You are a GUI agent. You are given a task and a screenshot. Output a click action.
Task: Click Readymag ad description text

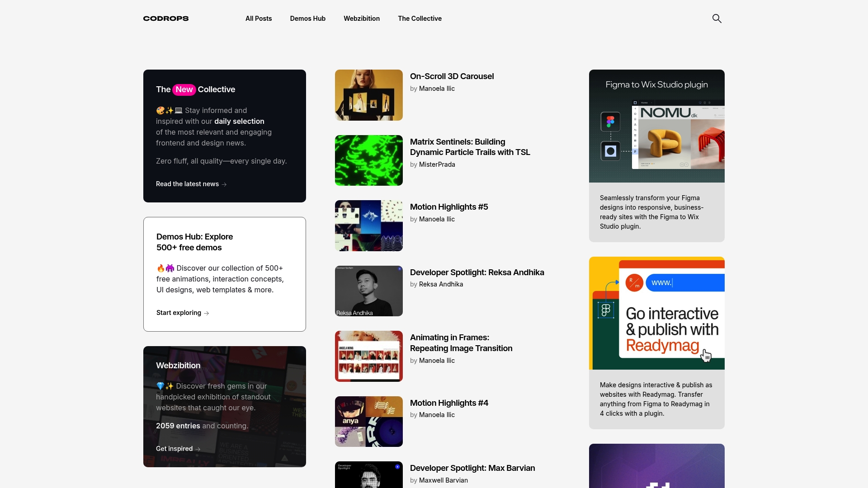coord(656,399)
